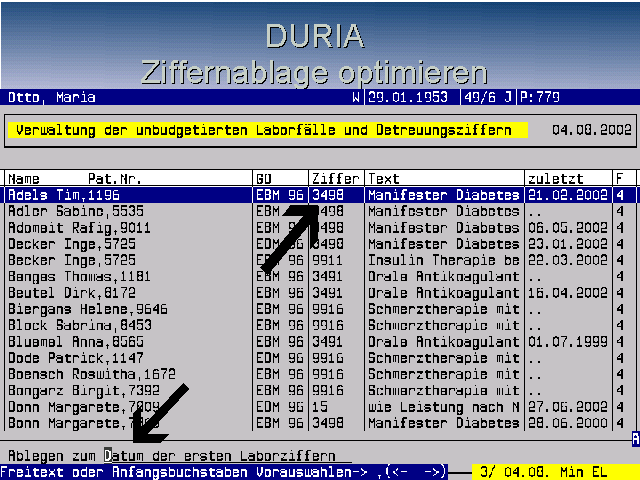Click the zuletzt date 27.06.2002
Screen dimensions: 640x480
coord(568,407)
